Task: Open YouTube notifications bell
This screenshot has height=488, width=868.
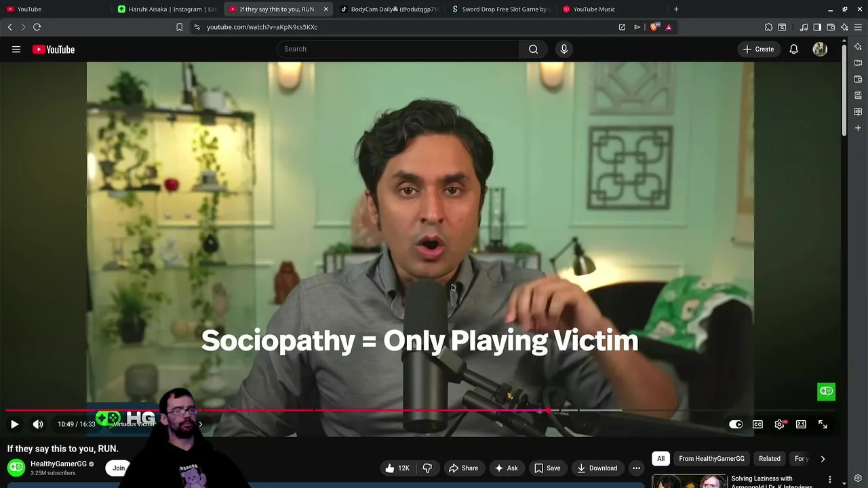Action: click(x=793, y=49)
